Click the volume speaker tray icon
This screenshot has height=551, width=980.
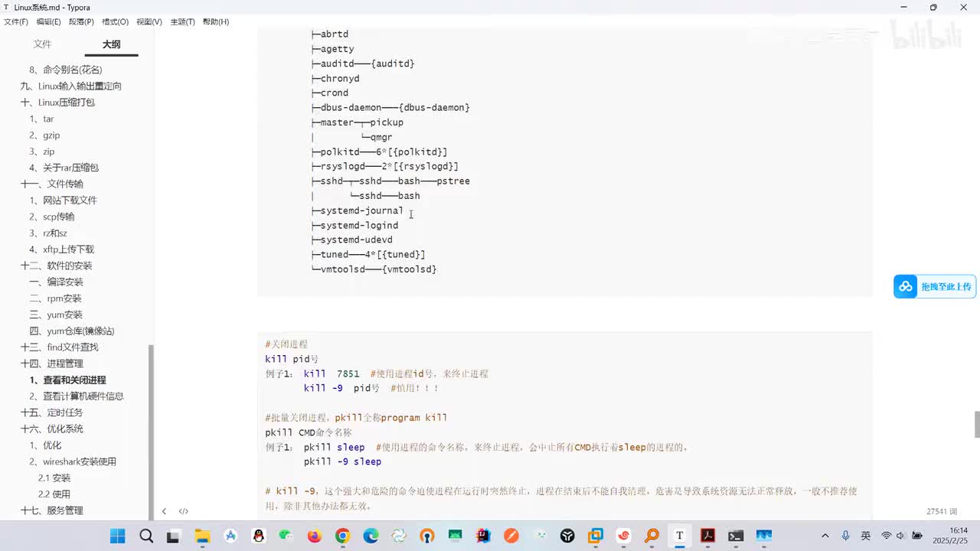pos(900,536)
